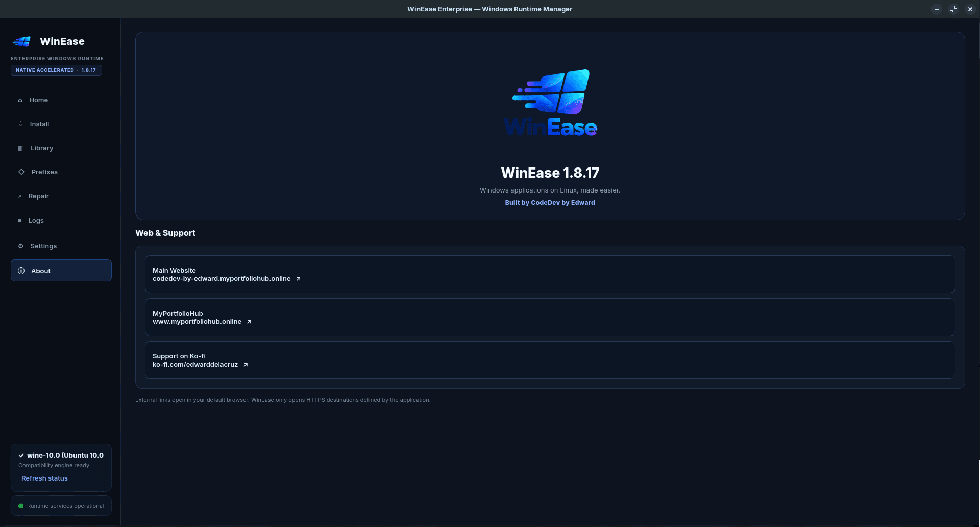Click the Refresh status link
Image resolution: width=980 pixels, height=527 pixels.
tap(44, 478)
